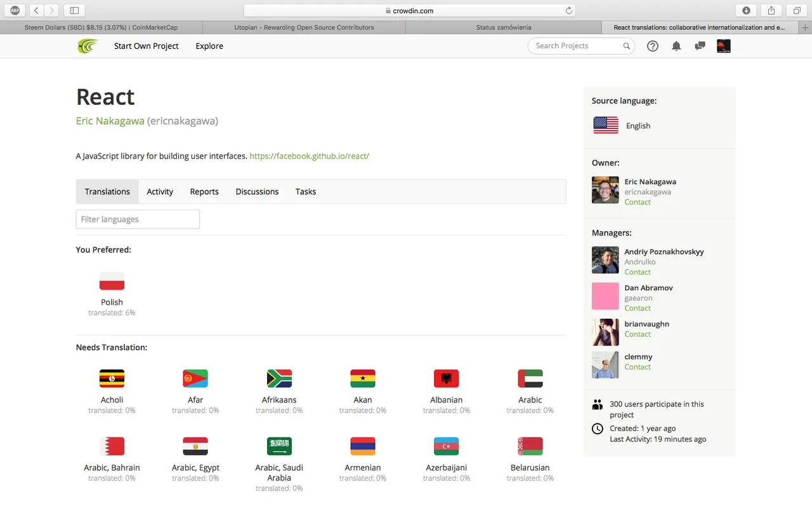Open the help question mark icon

click(653, 46)
